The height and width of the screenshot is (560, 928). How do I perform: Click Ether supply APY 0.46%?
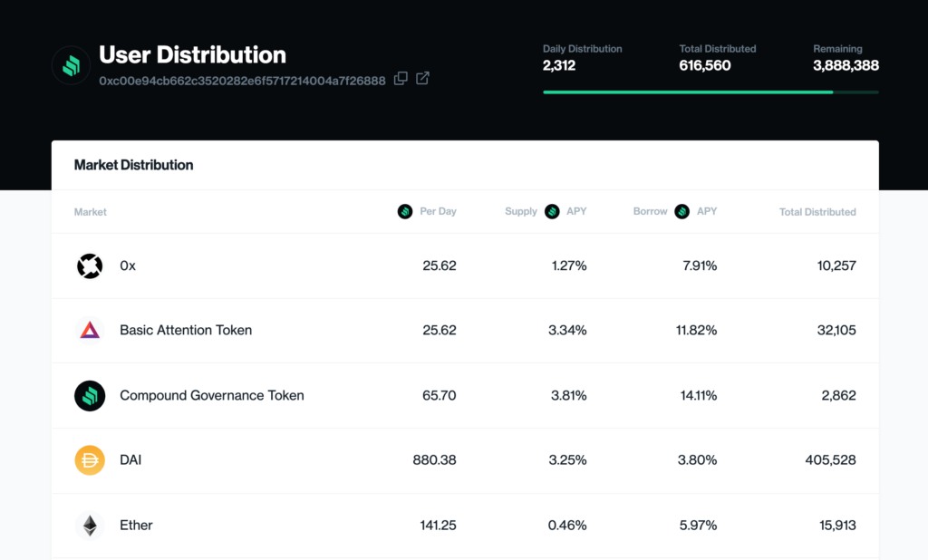pyautogui.click(x=567, y=525)
